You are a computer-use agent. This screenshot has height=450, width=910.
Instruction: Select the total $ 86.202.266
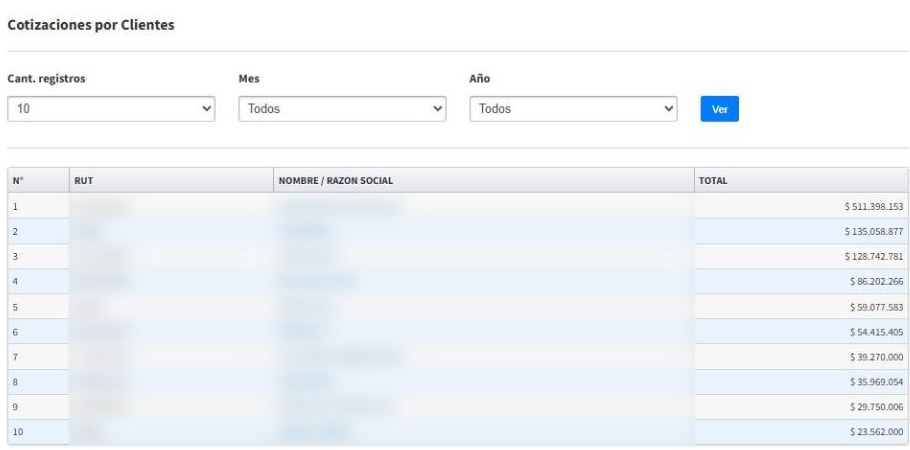point(876,281)
